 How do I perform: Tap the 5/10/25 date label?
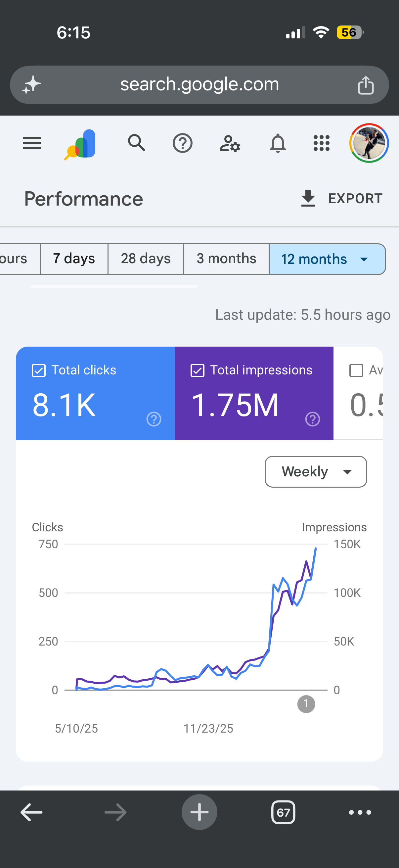point(76,729)
